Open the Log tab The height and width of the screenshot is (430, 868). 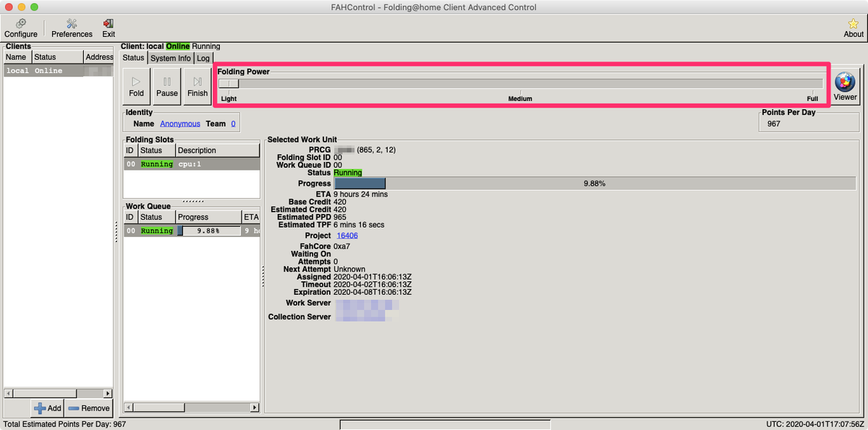(203, 58)
